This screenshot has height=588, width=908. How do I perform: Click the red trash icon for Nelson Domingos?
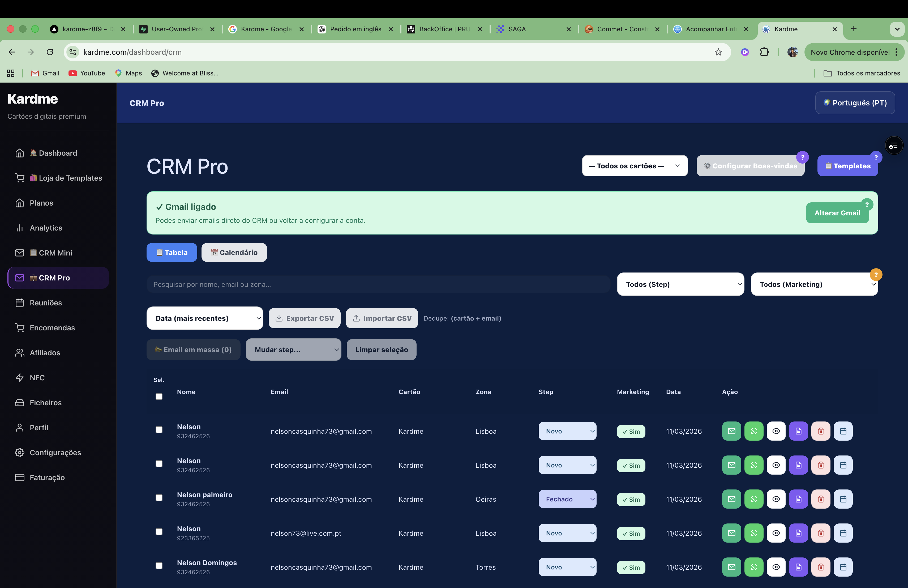pyautogui.click(x=821, y=567)
